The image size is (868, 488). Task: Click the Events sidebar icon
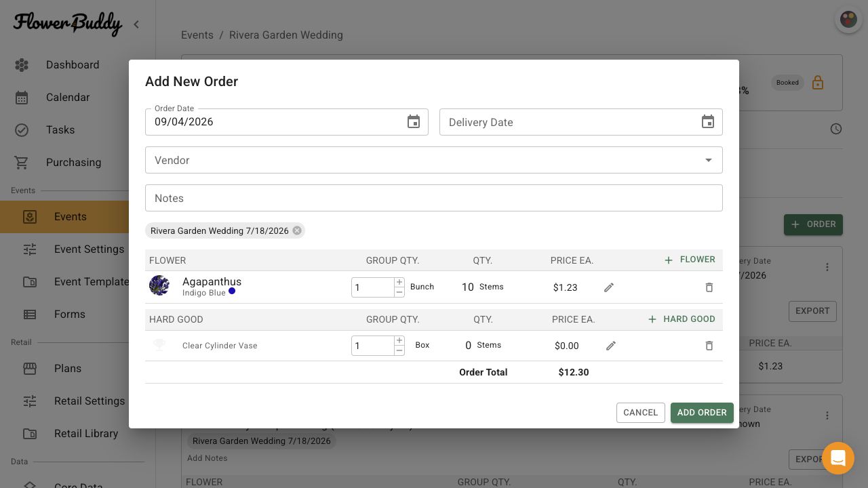tap(30, 217)
